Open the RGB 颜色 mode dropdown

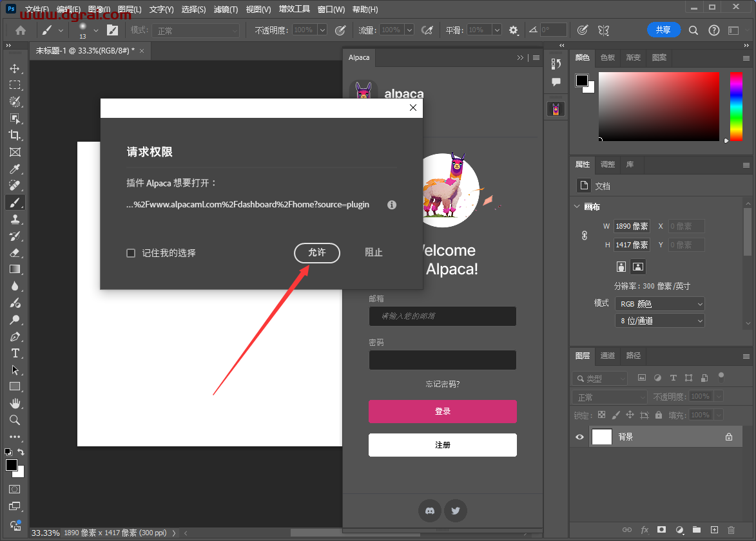point(659,303)
